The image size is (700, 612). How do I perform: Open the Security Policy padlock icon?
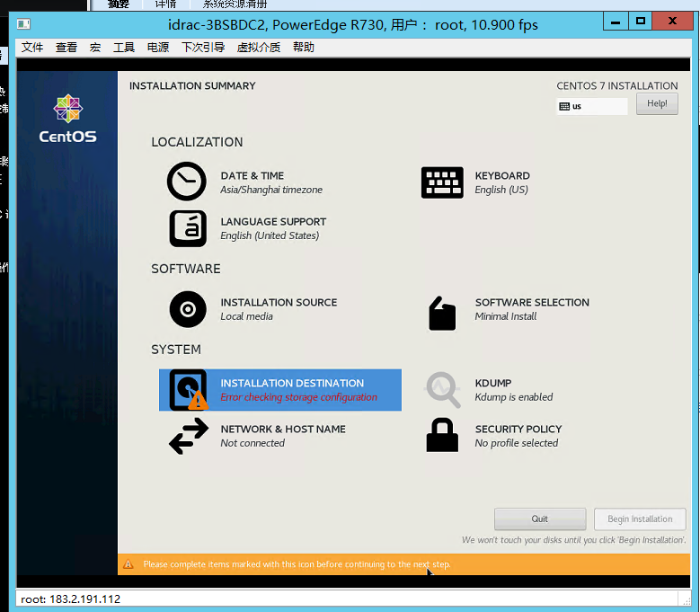442,435
